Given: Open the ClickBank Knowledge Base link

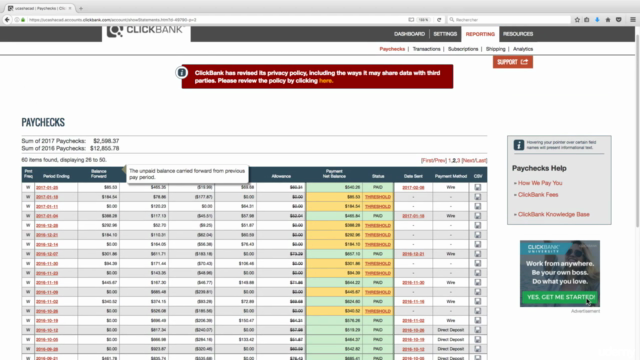Looking at the screenshot, I should [553, 214].
